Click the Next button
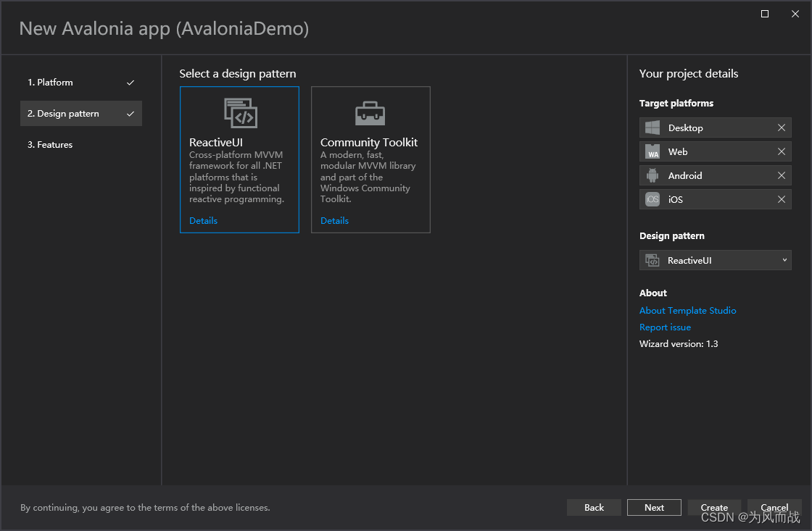This screenshot has width=812, height=531. 654,507
